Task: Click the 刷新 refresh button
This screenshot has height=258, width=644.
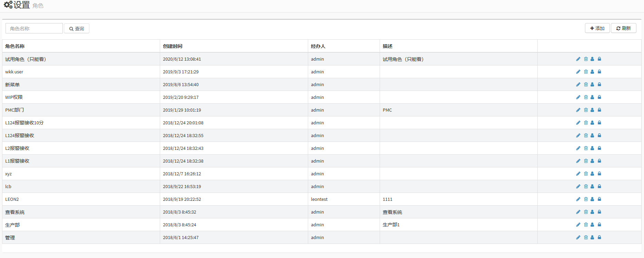Action: (x=623, y=28)
